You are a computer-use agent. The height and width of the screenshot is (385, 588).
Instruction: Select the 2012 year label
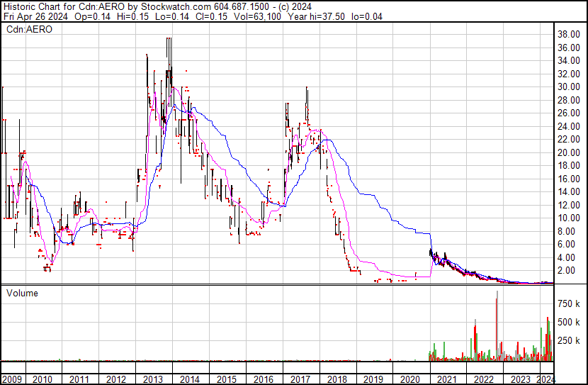click(x=116, y=379)
